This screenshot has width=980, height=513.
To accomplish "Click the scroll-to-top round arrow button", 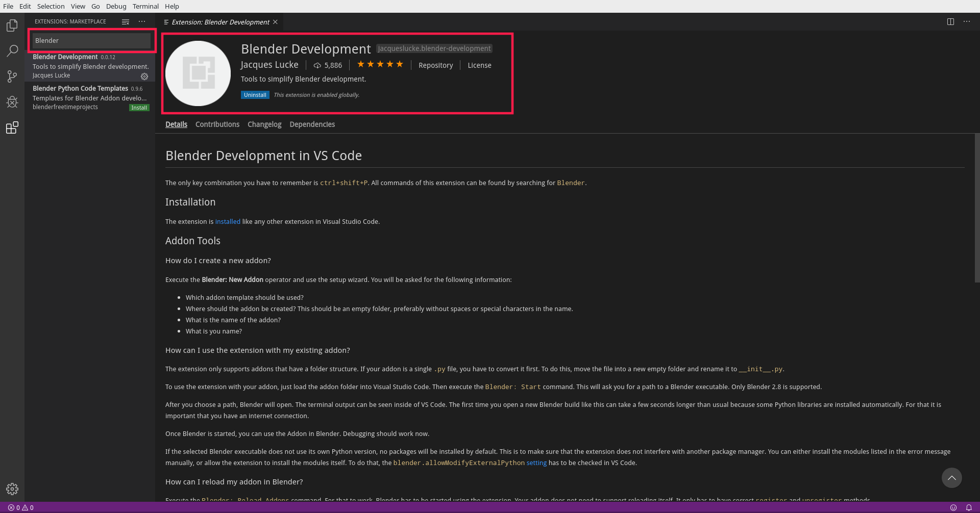I will 951,478.
